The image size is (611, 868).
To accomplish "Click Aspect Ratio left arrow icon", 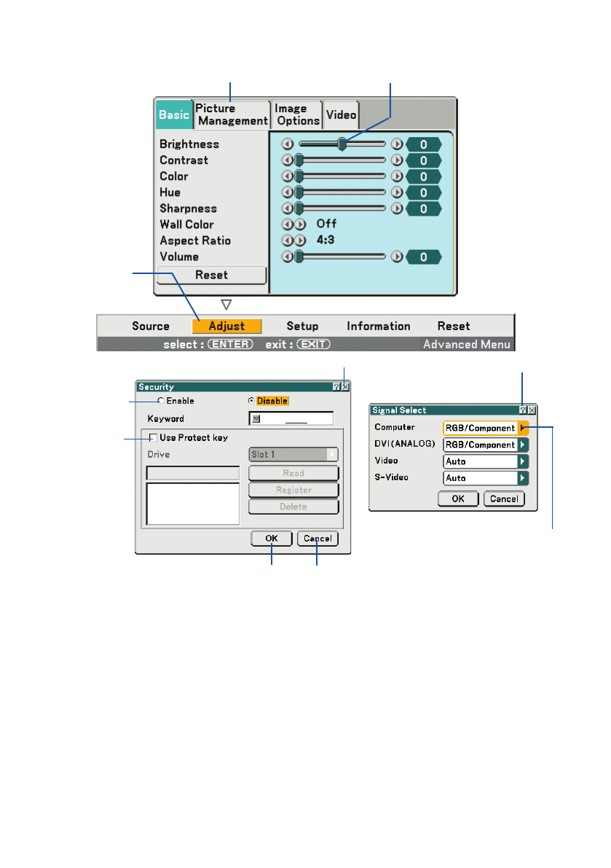I will click(287, 241).
